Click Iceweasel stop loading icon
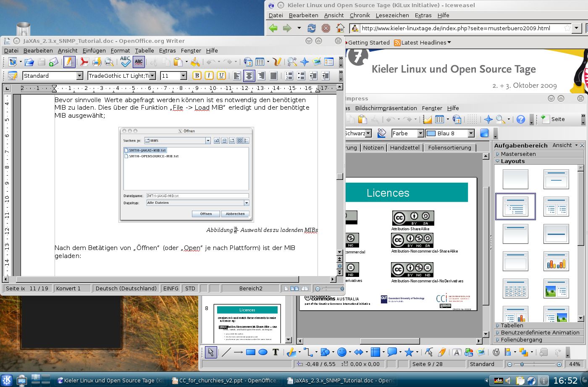The image size is (588, 387). [326, 28]
